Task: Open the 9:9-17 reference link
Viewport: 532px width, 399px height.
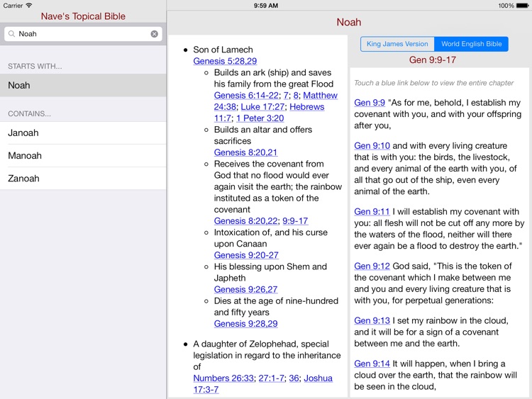Action: click(295, 221)
